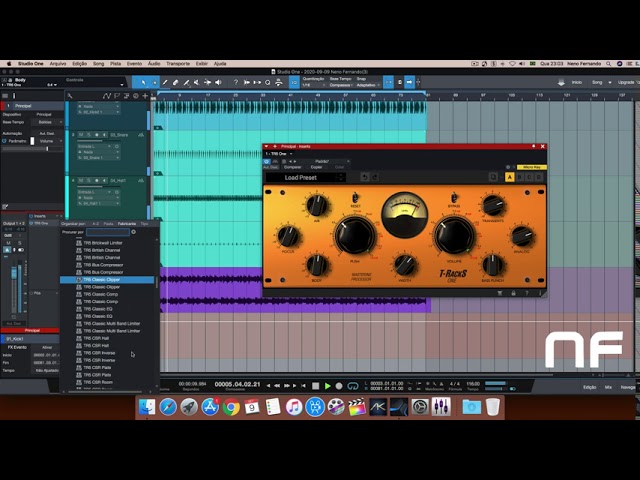This screenshot has width=640, height=480.
Task: Click the AIR knob on T-RackS One
Action: click(x=317, y=205)
